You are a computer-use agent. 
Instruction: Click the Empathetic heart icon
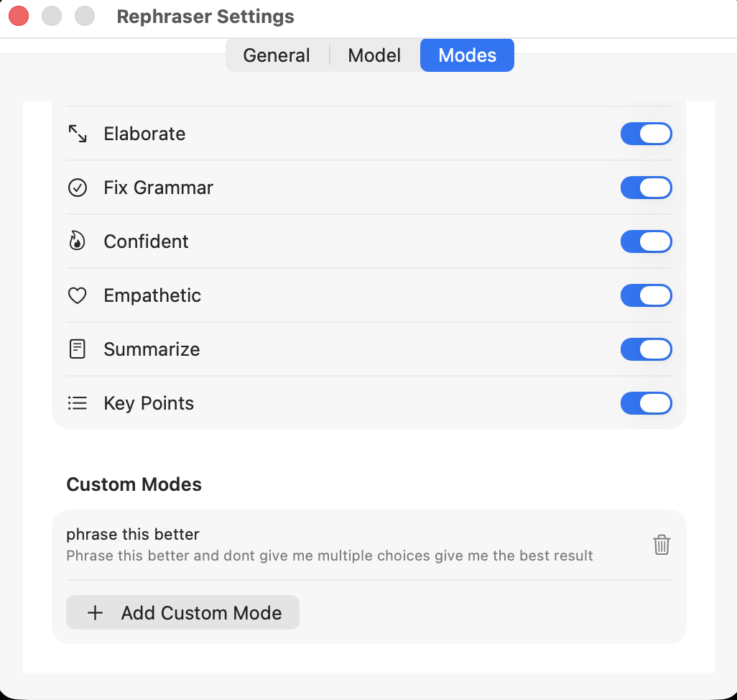pos(77,295)
